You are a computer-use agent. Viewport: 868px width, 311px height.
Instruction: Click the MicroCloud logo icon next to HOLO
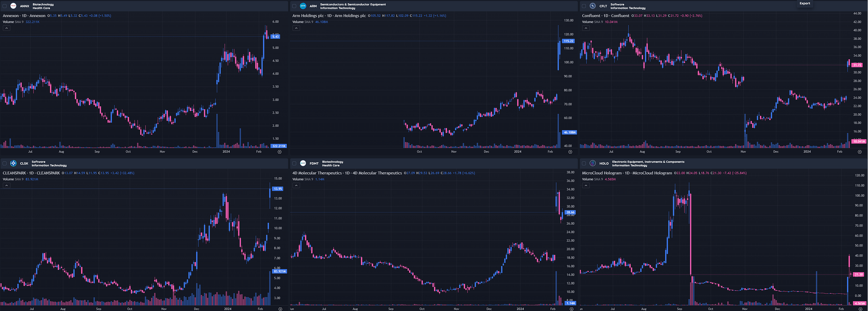pyautogui.click(x=593, y=163)
